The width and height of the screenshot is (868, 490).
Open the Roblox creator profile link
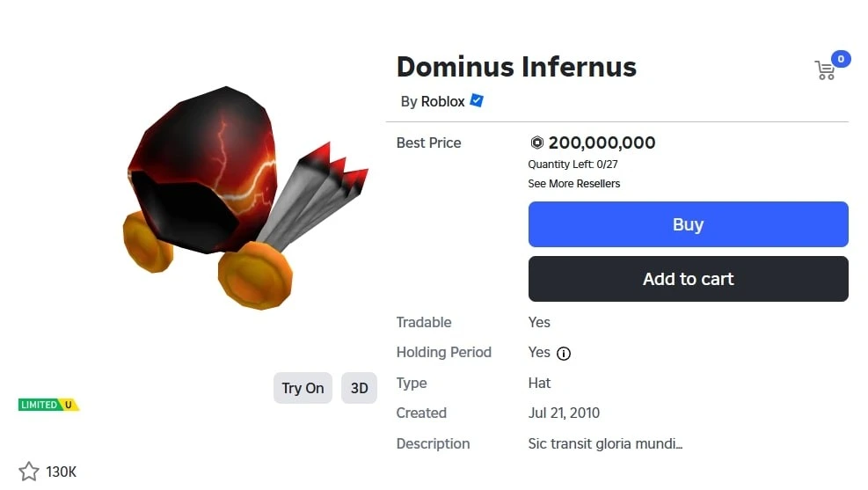pos(442,101)
